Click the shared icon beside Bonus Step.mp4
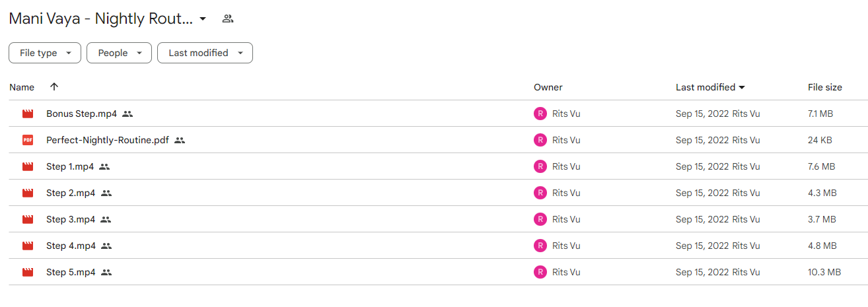Image resolution: width=868 pixels, height=307 pixels. tap(127, 114)
